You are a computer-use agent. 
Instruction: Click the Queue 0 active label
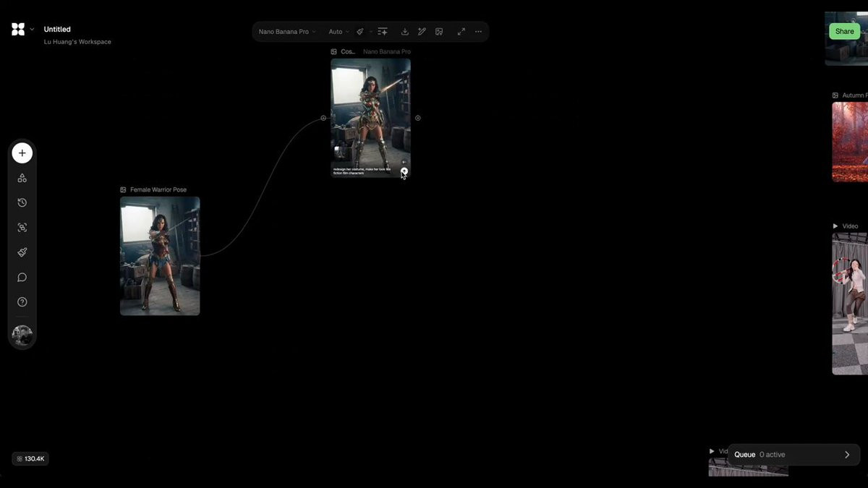click(759, 455)
